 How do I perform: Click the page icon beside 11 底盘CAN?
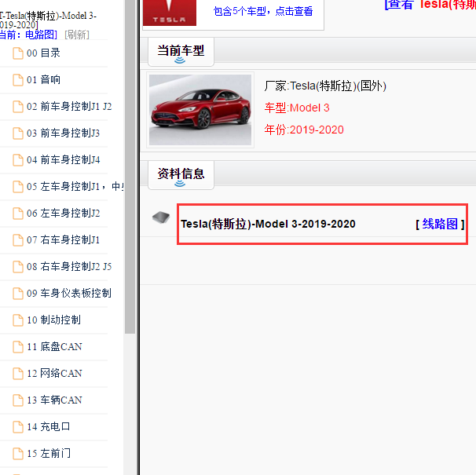18,347
